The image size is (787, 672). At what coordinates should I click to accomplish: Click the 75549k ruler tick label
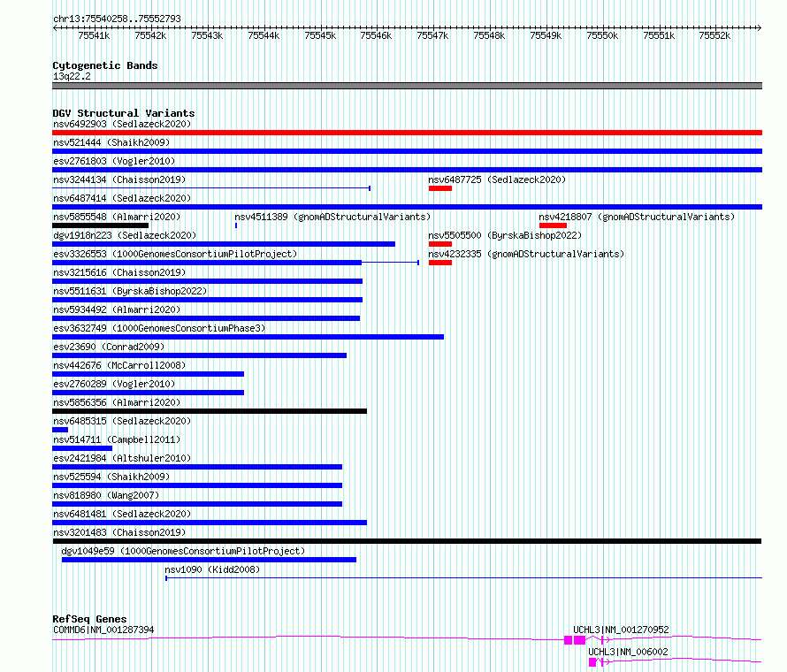pyautogui.click(x=546, y=35)
